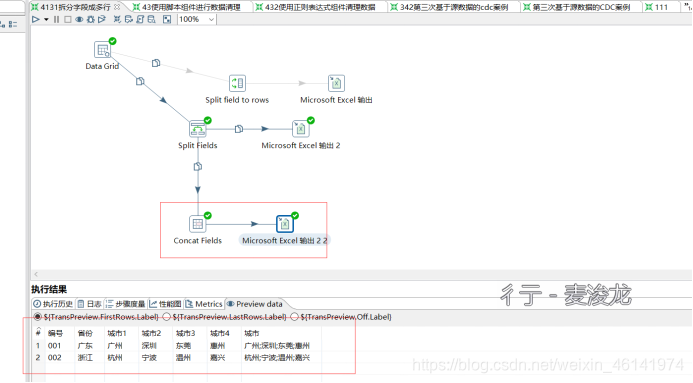The height and width of the screenshot is (383, 693).
Task: Select the TransPreview.LastRows radio button
Action: pos(167,317)
